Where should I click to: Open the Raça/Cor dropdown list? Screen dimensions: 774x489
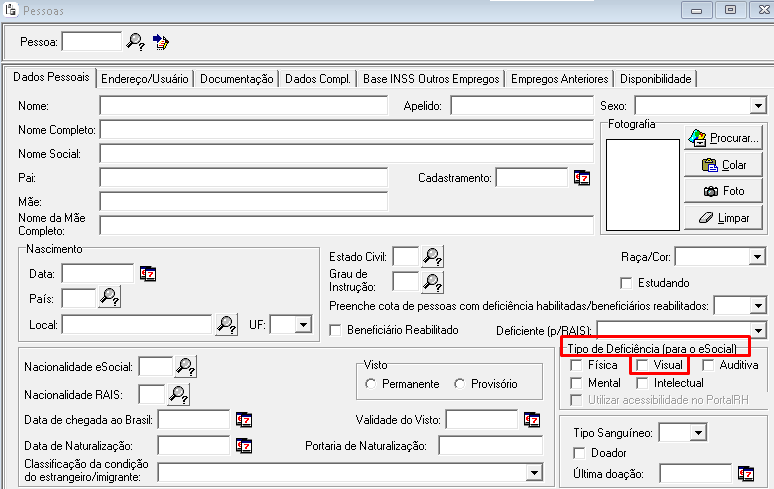tap(757, 257)
